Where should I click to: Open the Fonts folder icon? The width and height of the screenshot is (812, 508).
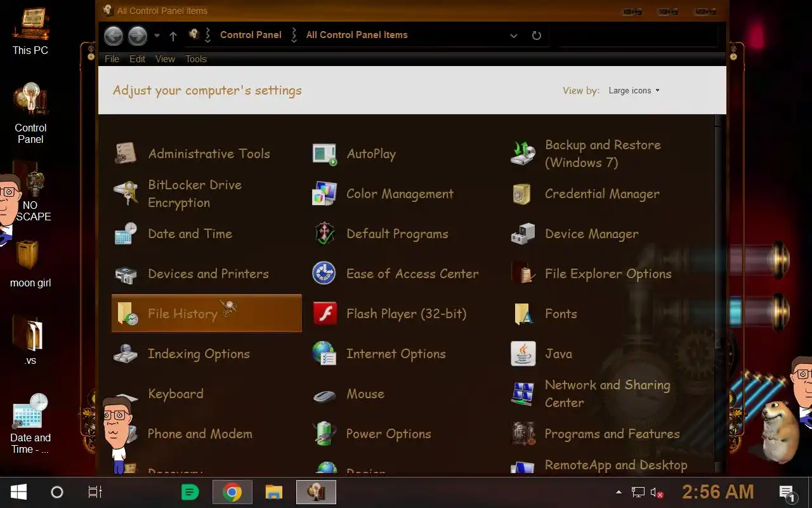point(523,314)
